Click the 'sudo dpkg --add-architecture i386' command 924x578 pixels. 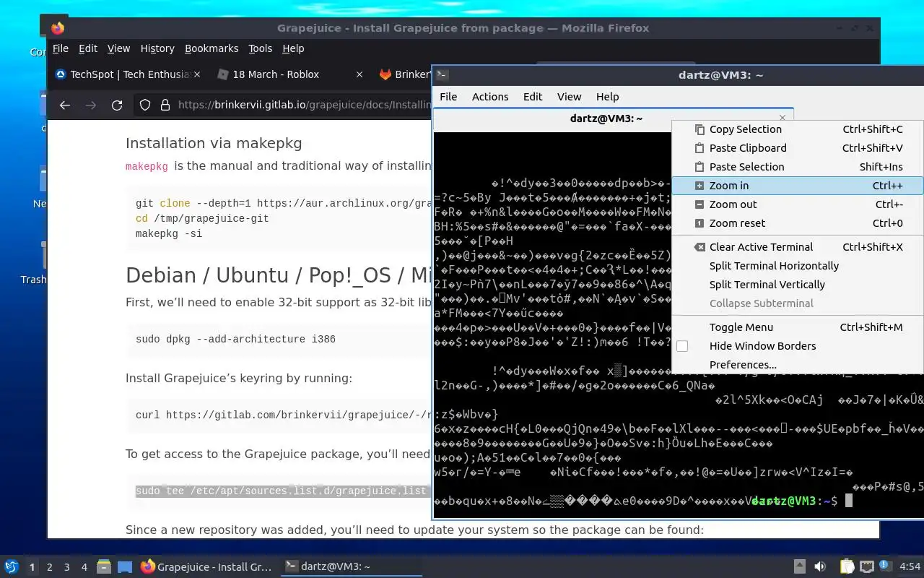coord(235,339)
